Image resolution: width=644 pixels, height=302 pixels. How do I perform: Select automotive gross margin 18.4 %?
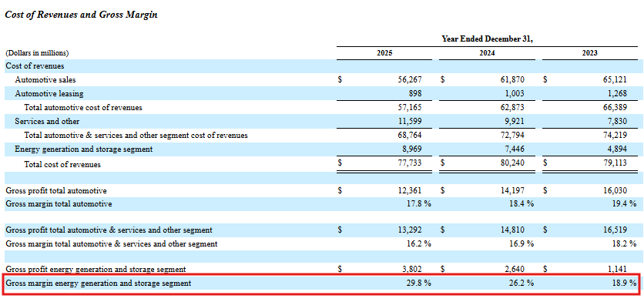point(522,204)
